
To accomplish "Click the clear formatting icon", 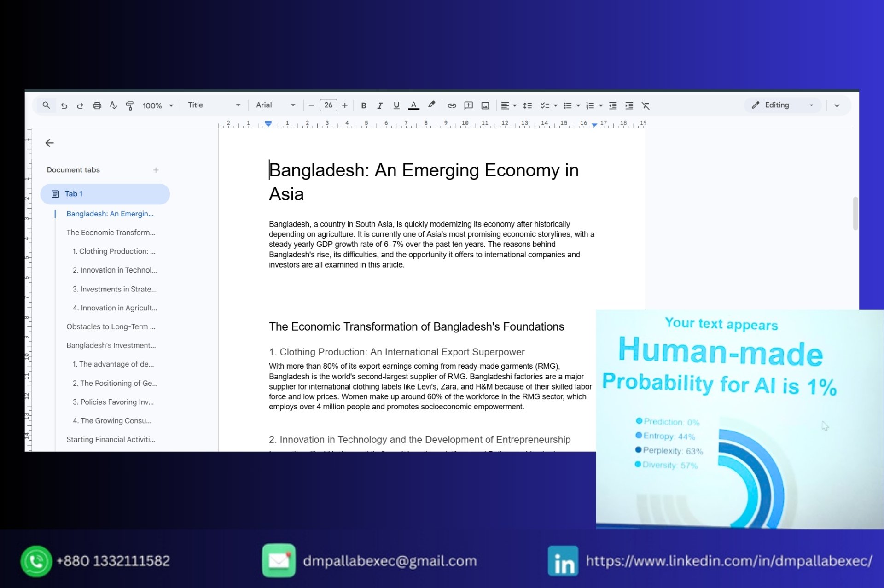I will 646,105.
